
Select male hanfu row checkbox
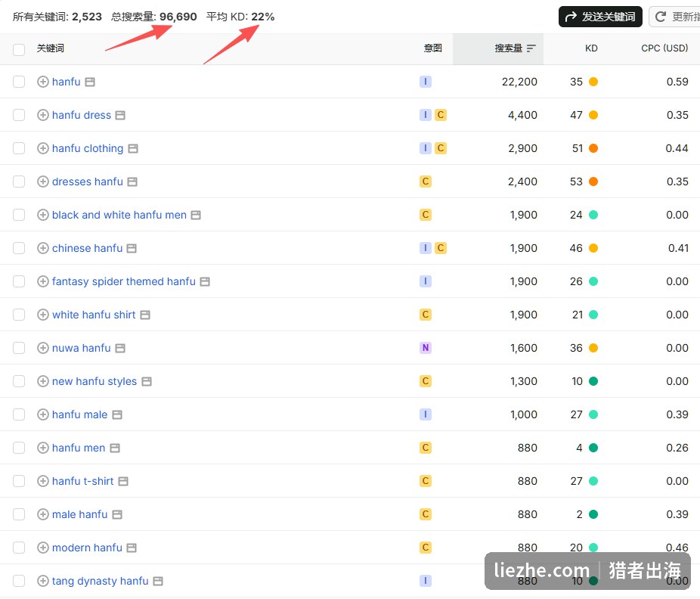click(x=19, y=514)
